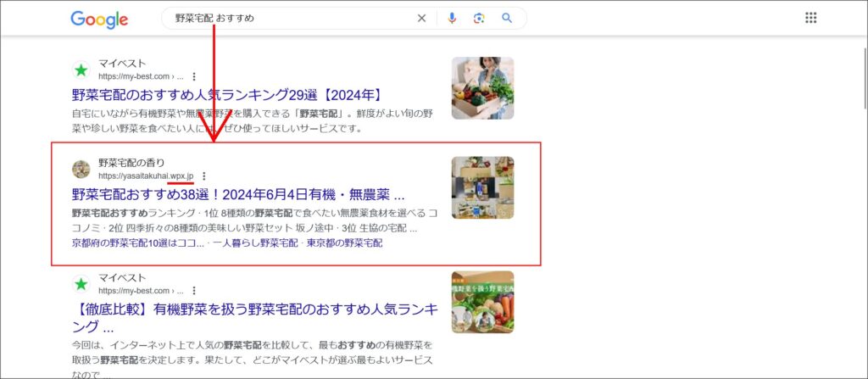This screenshot has height=379, width=868.
Task: Click thumbnail of woman holding vegetable box
Action: point(482,88)
